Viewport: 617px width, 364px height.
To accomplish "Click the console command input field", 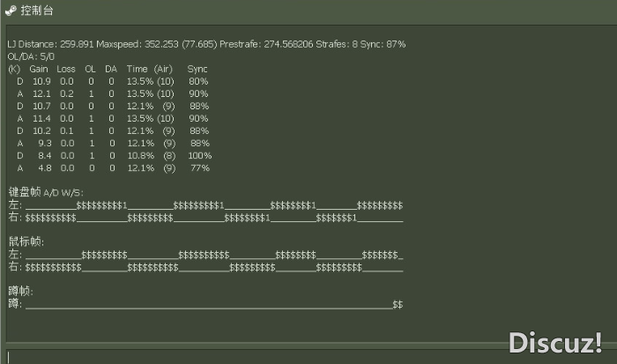I will [x=311, y=357].
